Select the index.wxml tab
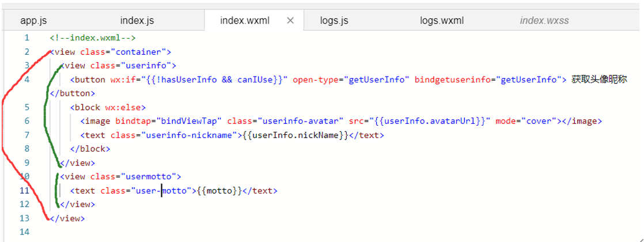Screen dimensions: 644x242 [245, 21]
